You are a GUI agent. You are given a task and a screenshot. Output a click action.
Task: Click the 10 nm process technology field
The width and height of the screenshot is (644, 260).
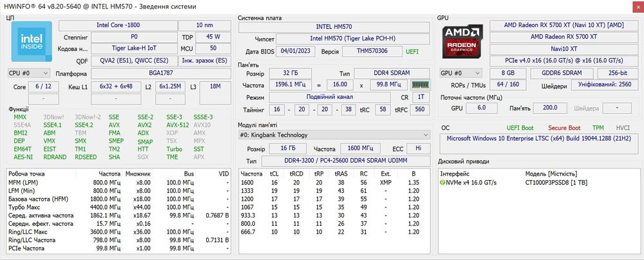205,25
